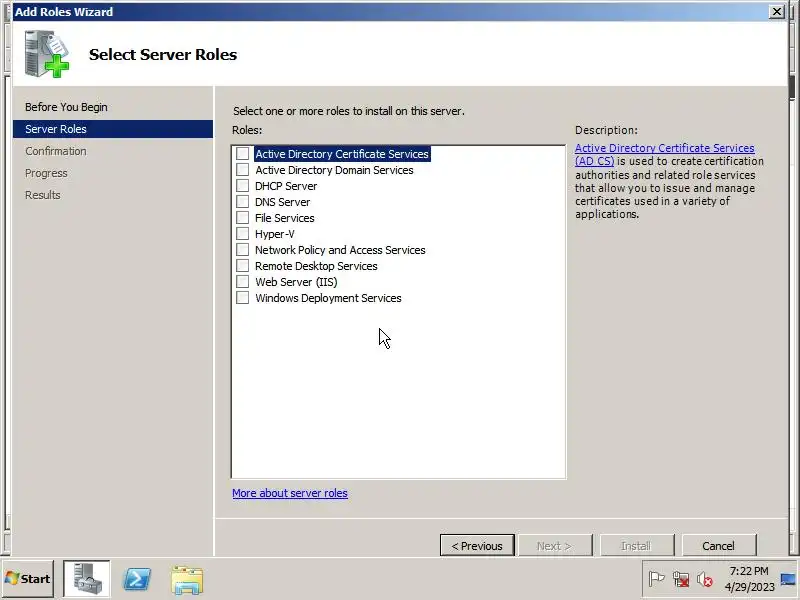Select Network Policy and Access Services label

click(x=340, y=250)
